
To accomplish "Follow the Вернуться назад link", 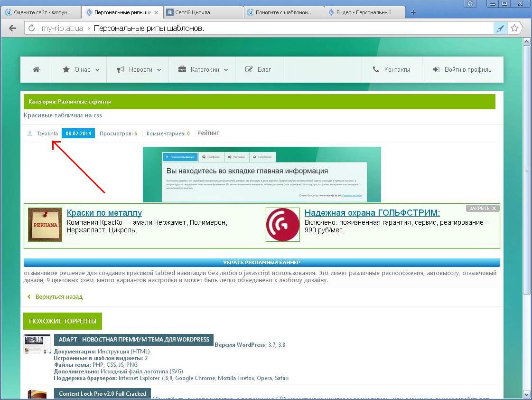I will (x=58, y=297).
